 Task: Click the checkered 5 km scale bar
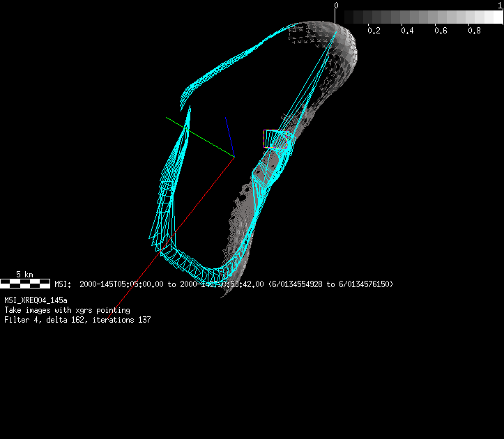pos(25,284)
